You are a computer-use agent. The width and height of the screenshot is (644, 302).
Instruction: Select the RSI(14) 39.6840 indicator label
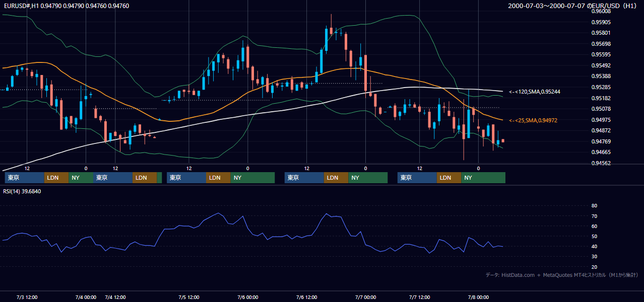tap(22, 191)
